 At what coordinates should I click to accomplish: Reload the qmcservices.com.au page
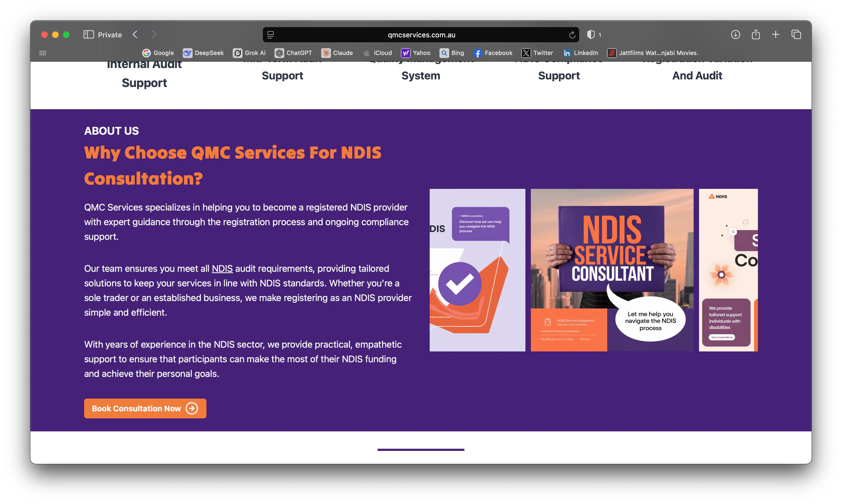(x=572, y=35)
